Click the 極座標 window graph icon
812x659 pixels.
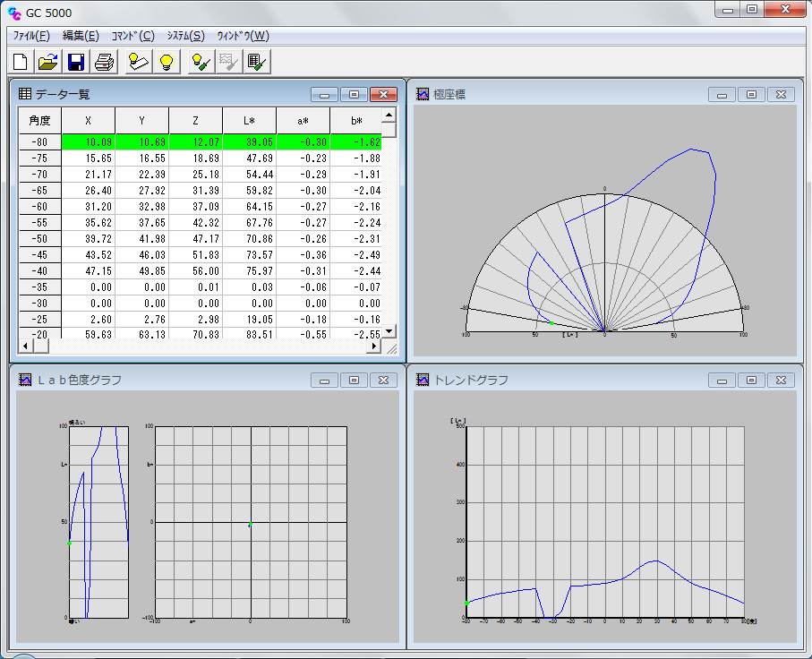[x=423, y=94]
